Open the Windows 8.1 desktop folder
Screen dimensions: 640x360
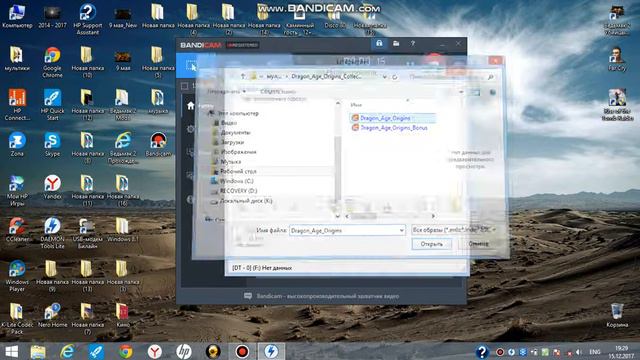[123, 230]
